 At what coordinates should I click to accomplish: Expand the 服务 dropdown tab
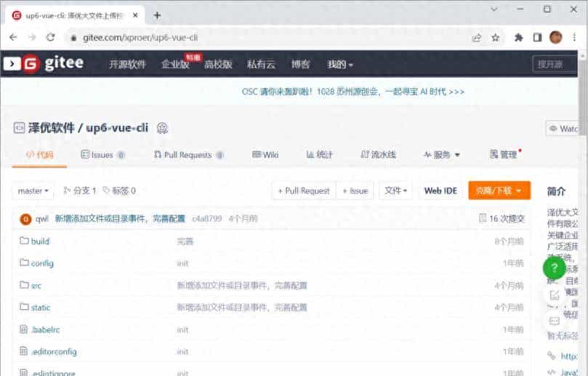[x=441, y=155]
